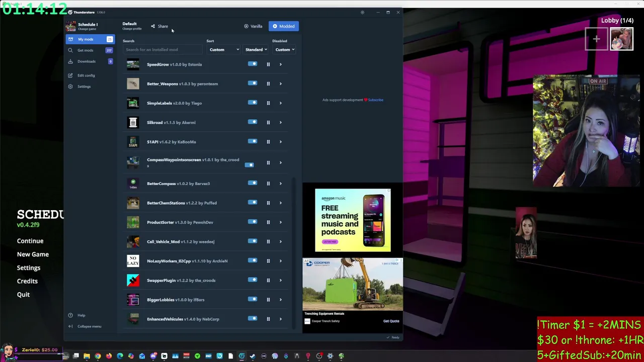644x362 pixels.
Task: Launch game in Vanilla mode
Action: (x=253, y=26)
